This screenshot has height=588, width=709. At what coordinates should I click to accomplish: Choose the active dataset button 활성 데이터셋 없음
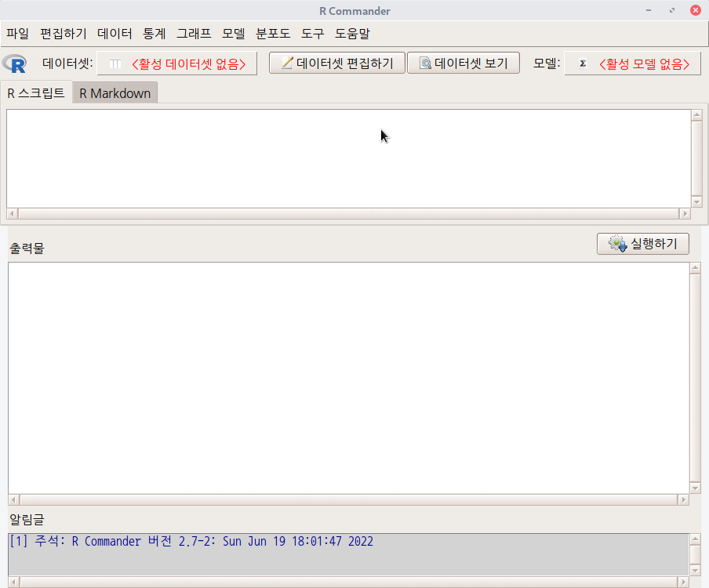pos(177,64)
